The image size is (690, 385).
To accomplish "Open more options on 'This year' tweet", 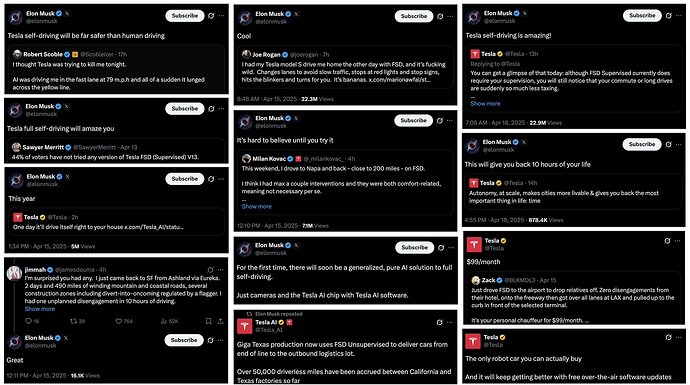I will (221, 179).
